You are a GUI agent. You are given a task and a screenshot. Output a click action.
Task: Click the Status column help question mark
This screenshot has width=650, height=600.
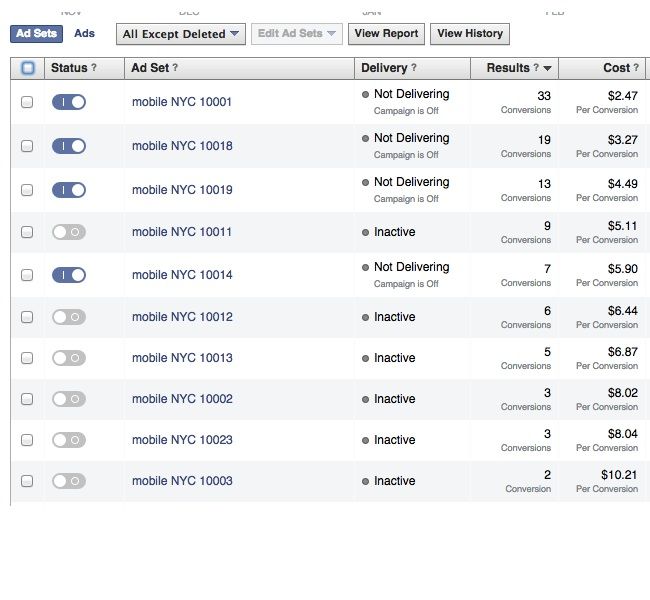94,68
